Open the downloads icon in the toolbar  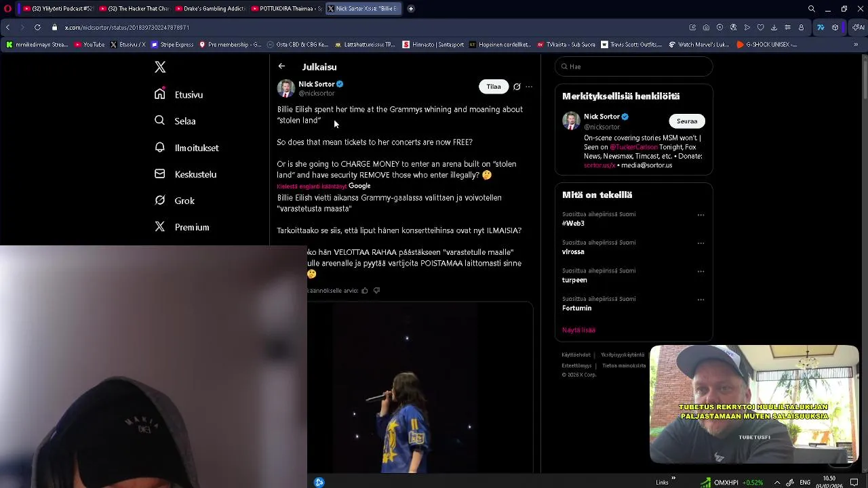pyautogui.click(x=774, y=27)
